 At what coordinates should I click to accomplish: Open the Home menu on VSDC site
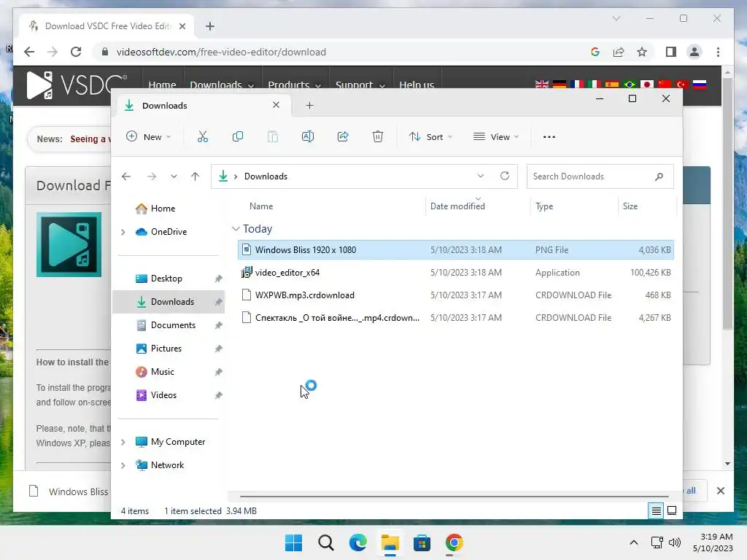coord(163,85)
